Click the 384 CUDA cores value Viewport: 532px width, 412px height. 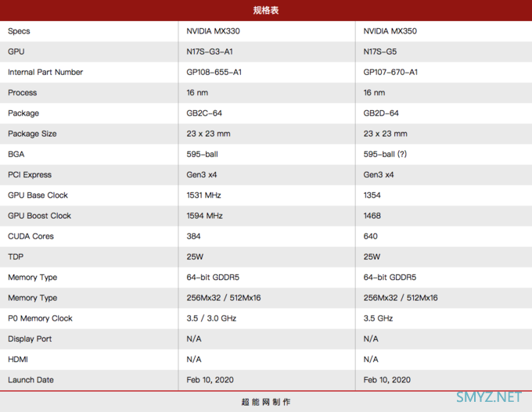click(193, 236)
